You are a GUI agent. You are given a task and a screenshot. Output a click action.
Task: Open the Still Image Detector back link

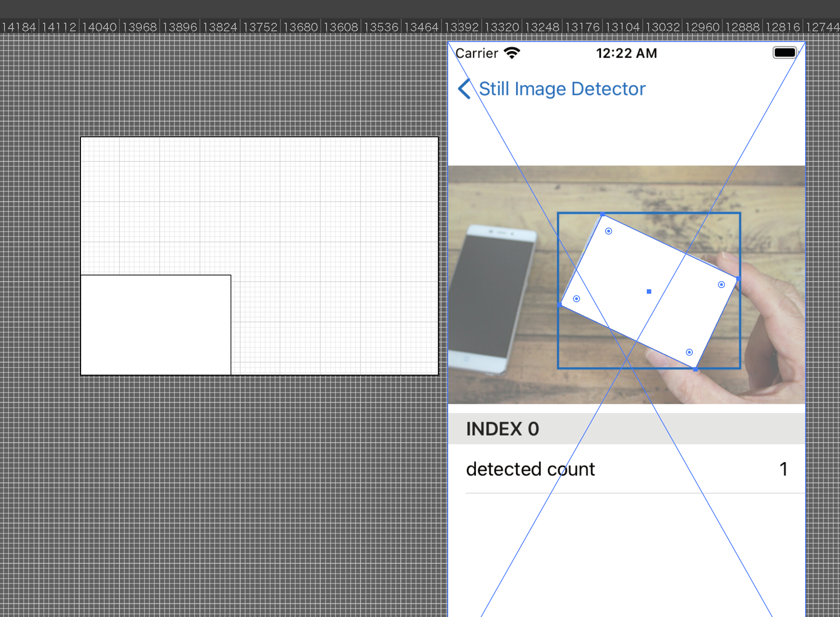pos(562,89)
